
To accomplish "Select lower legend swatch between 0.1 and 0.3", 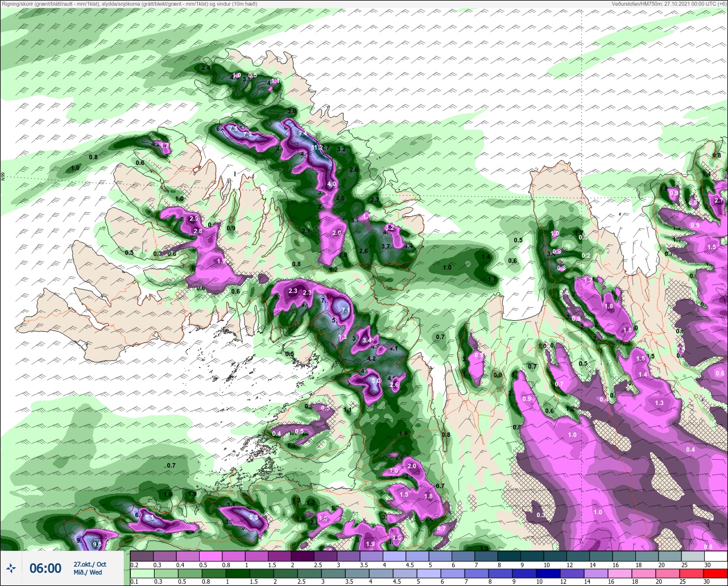I will [x=142, y=573].
